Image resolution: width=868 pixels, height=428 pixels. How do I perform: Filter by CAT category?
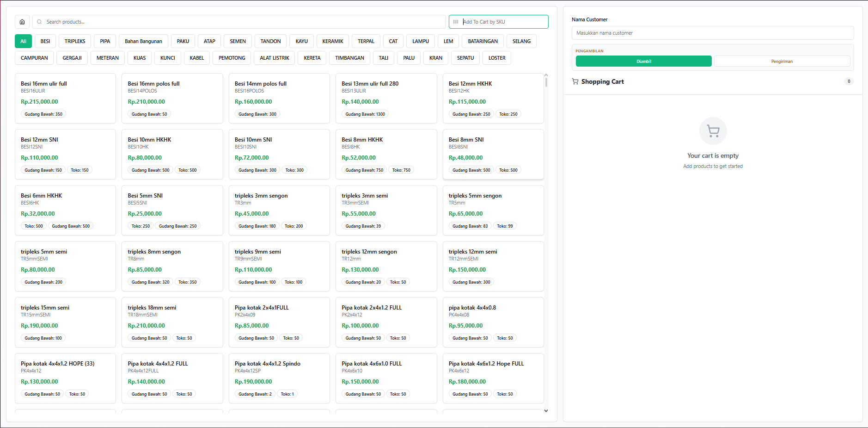click(x=393, y=41)
